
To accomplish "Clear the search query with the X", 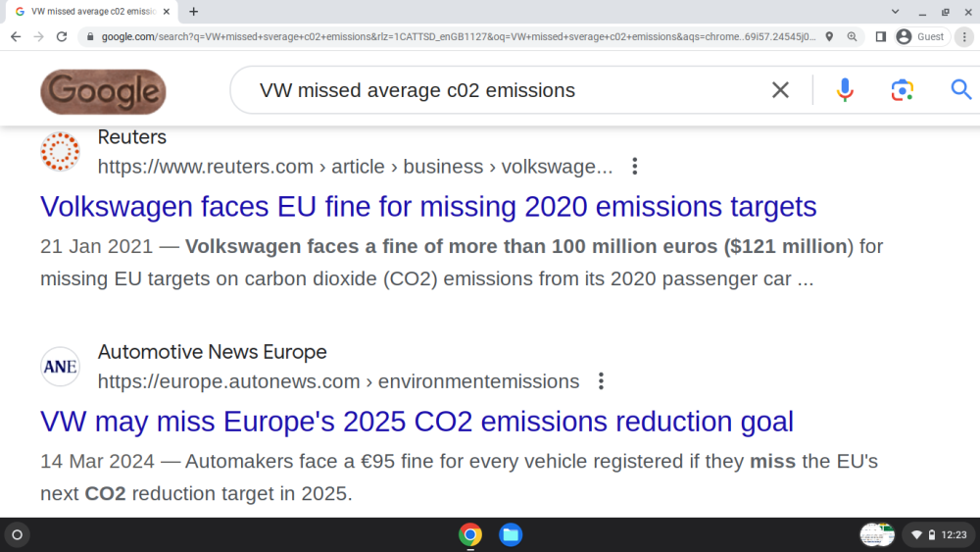I will pyautogui.click(x=780, y=90).
